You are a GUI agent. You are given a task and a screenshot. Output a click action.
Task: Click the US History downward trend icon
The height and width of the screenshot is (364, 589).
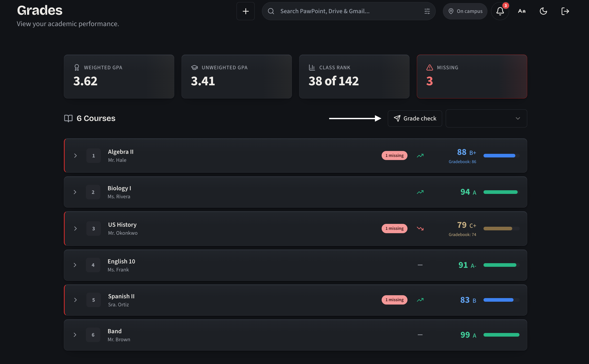pyautogui.click(x=420, y=229)
